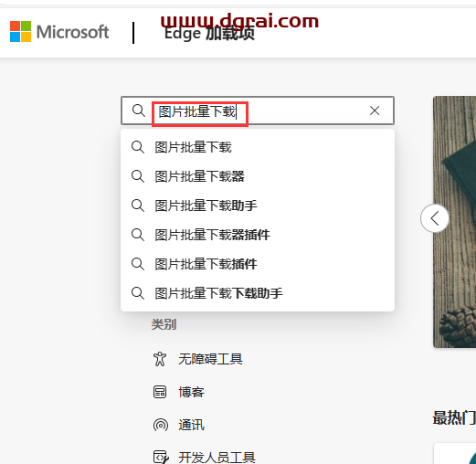Clear the search box with the X button
The width and height of the screenshot is (476, 464).
pyautogui.click(x=375, y=111)
